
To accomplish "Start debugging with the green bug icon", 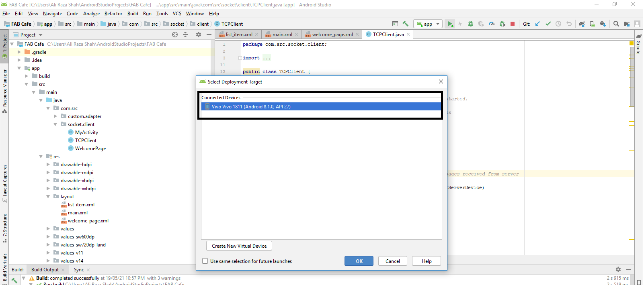I will click(471, 24).
